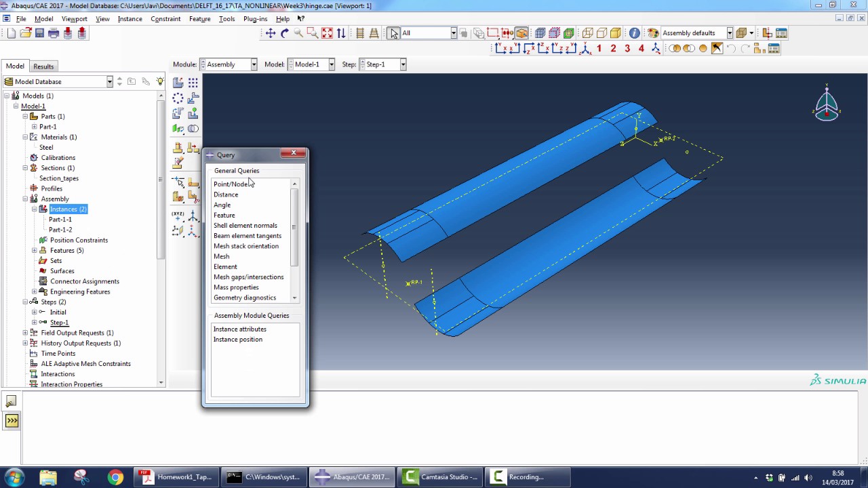The image size is (868, 488).
Task: Open Google Chrome from the taskbar
Action: tap(115, 477)
